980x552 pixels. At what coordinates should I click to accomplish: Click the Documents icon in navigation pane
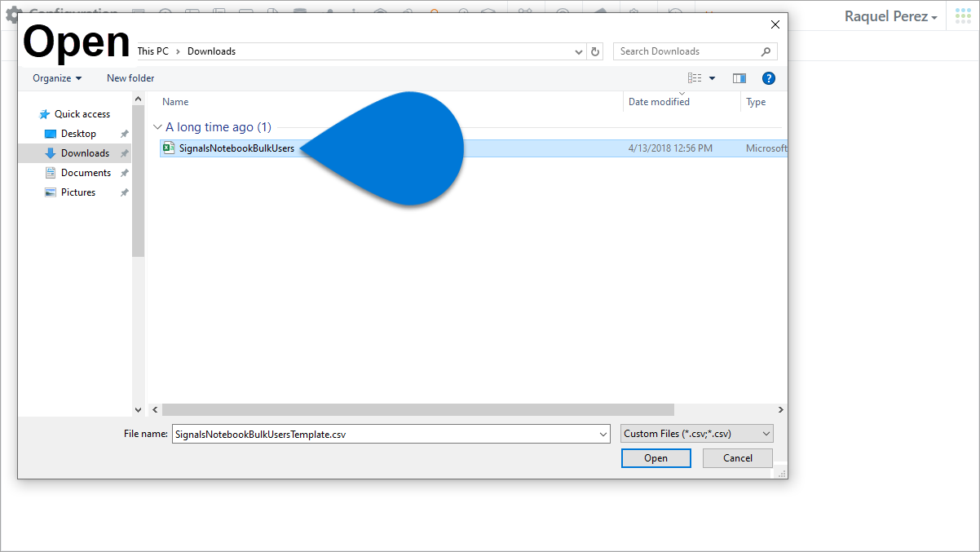[51, 173]
